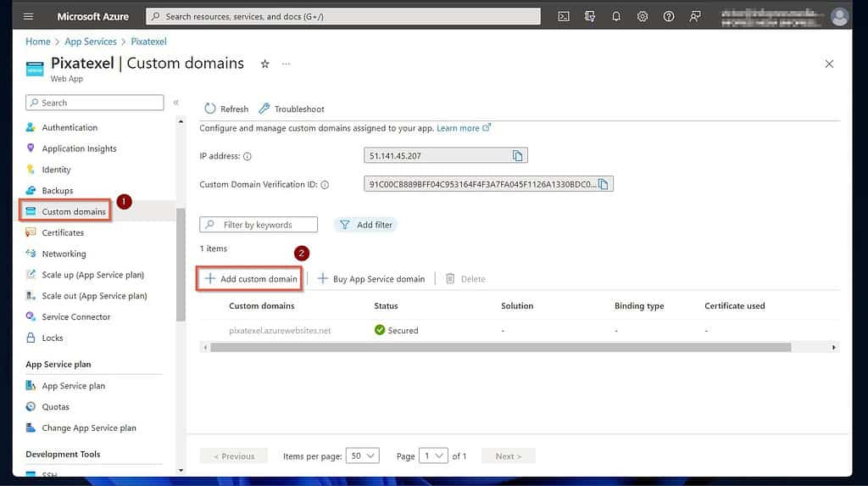Screen dimensions: 868x486
Task: Show info tooltip for Custom Domain Verification ID
Action: click(325, 185)
